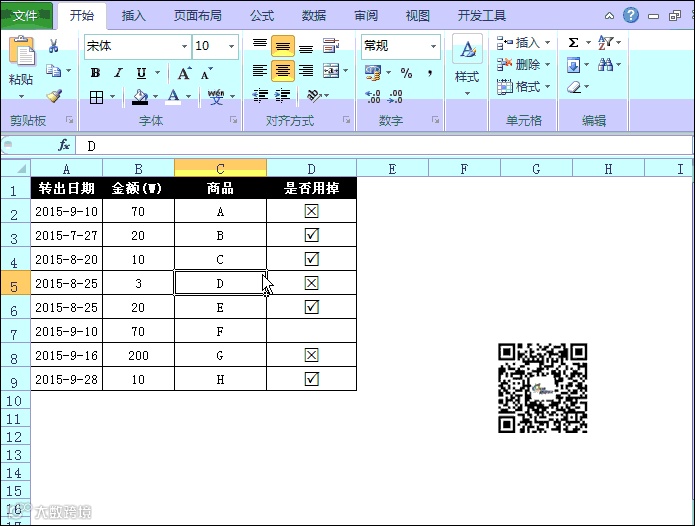The image size is (695, 526).
Task: Toggle the checked box for product C
Action: (312, 259)
